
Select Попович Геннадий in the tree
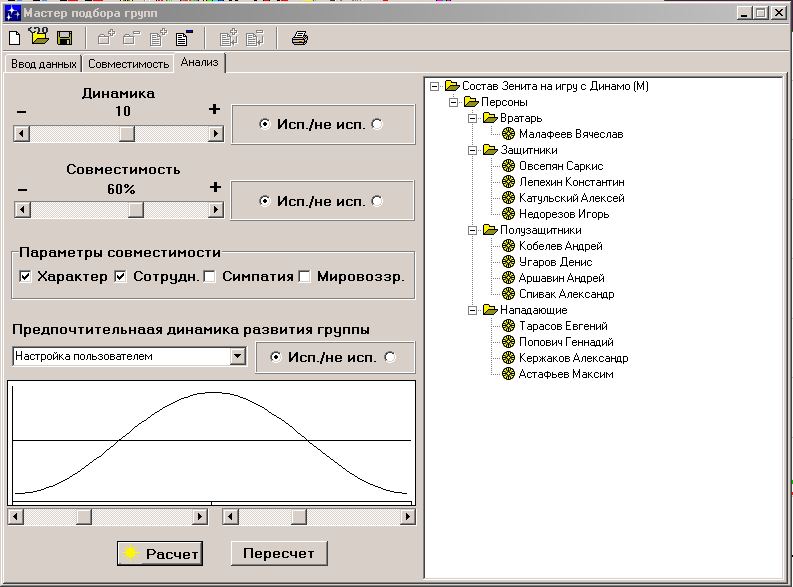tap(566, 342)
